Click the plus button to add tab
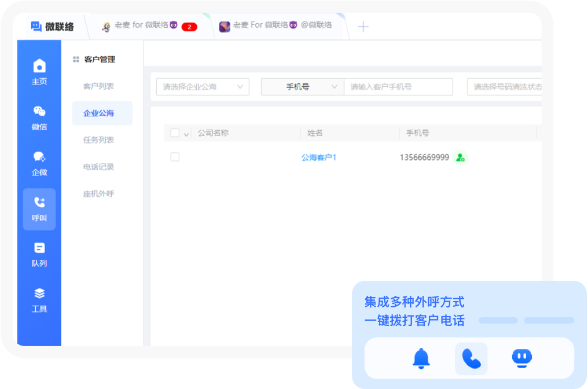Screen dimensions: 588x389 (x=363, y=27)
